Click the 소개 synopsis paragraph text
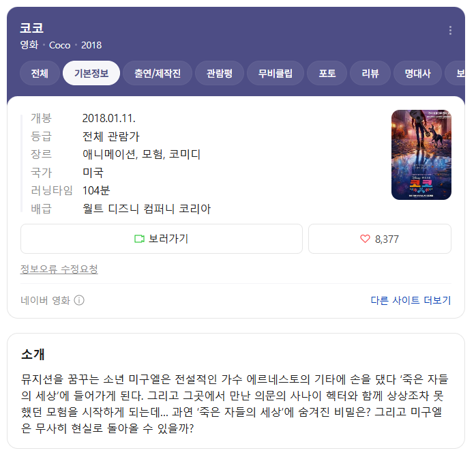The height and width of the screenshot is (455, 476). pyautogui.click(x=234, y=404)
